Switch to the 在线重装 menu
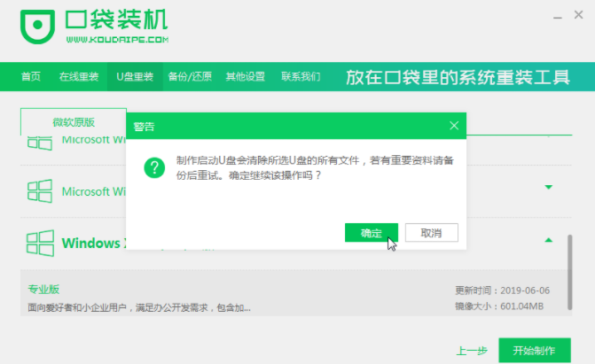Viewport: 595px width, 364px height. [x=78, y=77]
